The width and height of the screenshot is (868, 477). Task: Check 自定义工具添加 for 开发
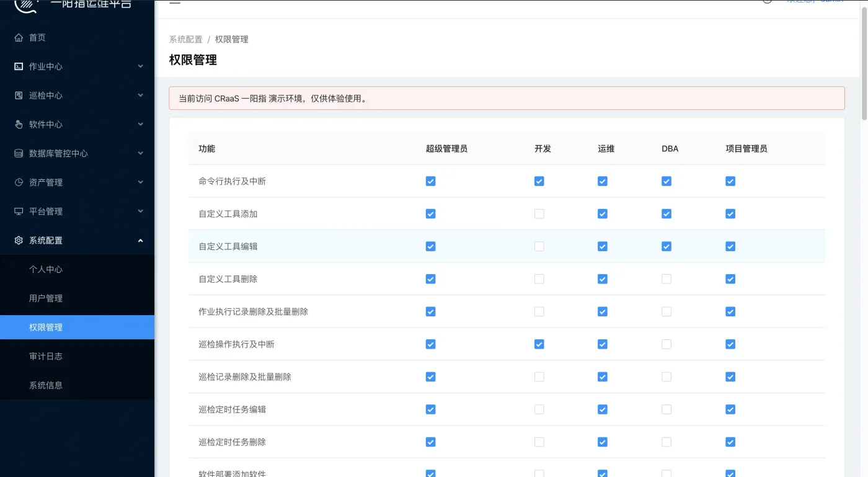click(x=539, y=214)
